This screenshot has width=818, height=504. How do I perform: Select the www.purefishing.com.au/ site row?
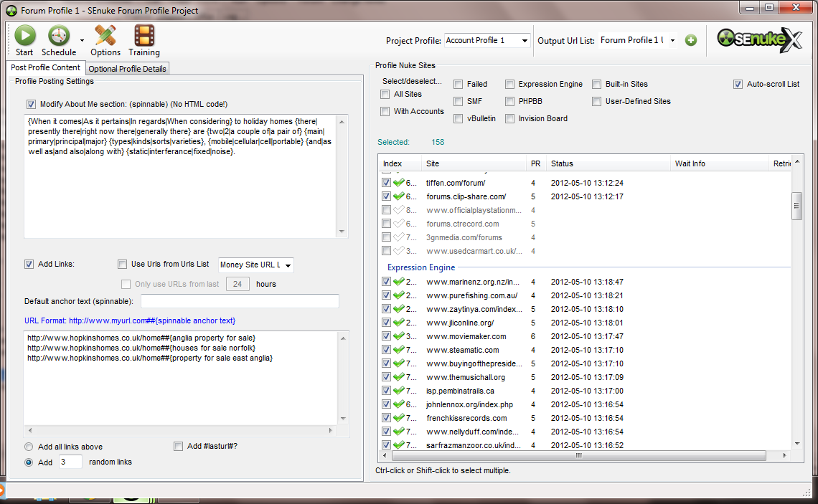(584, 295)
